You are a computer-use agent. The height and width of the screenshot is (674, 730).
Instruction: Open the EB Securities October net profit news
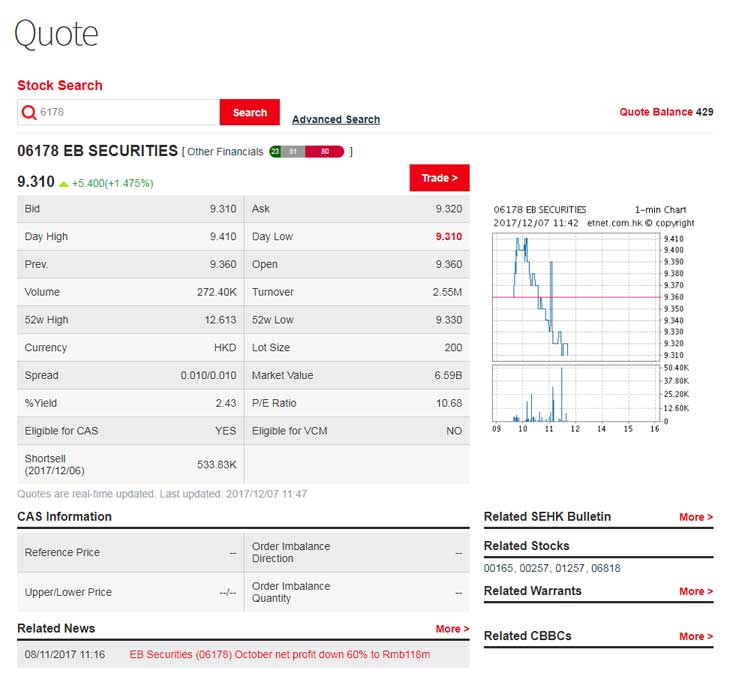tap(280, 654)
